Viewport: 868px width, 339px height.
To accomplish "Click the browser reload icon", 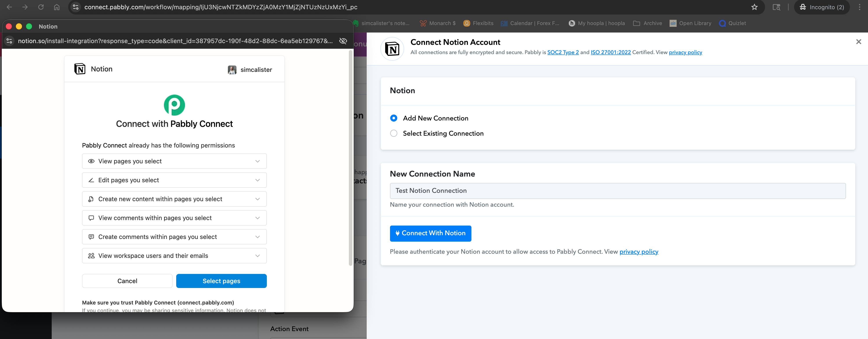I will point(41,7).
